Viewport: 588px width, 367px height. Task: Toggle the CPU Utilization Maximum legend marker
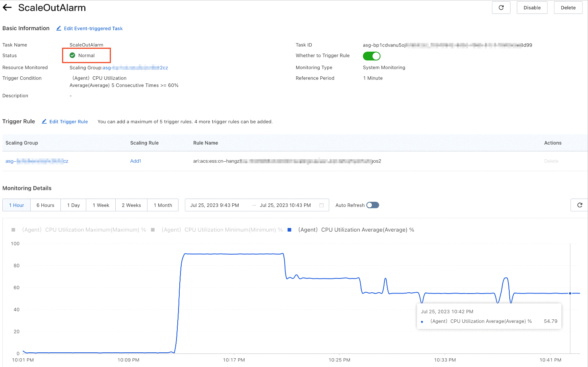click(x=14, y=230)
